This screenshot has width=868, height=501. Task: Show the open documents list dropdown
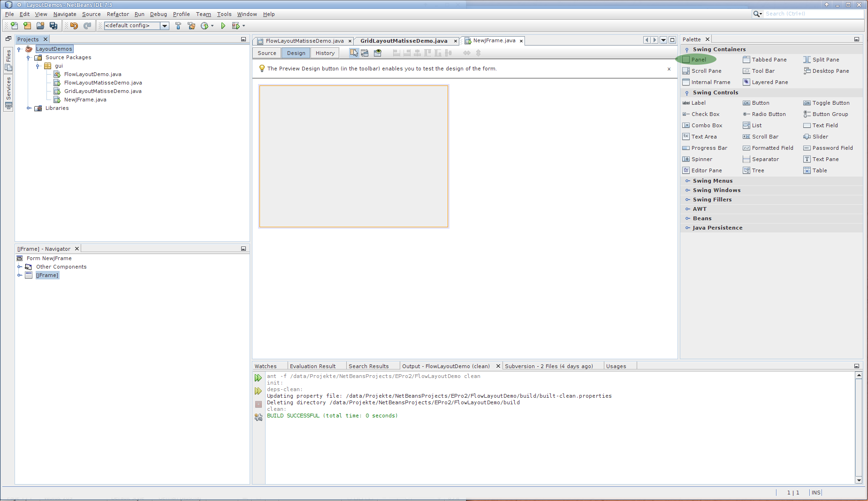click(663, 40)
